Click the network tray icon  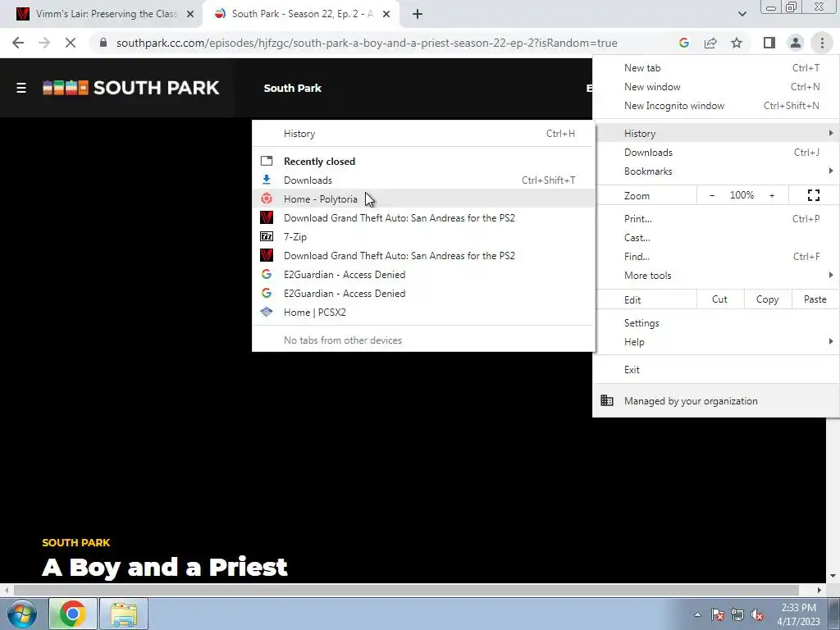point(737,615)
